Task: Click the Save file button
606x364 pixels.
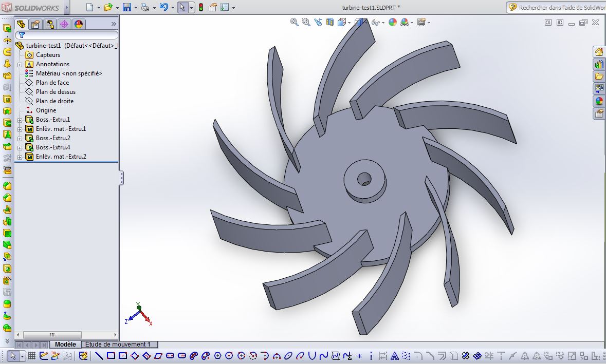Action: click(126, 7)
